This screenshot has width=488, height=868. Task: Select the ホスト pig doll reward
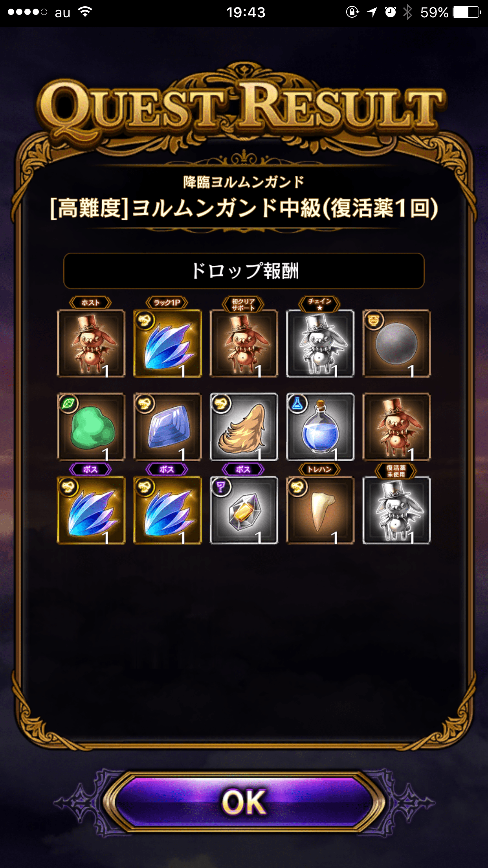[91, 343]
